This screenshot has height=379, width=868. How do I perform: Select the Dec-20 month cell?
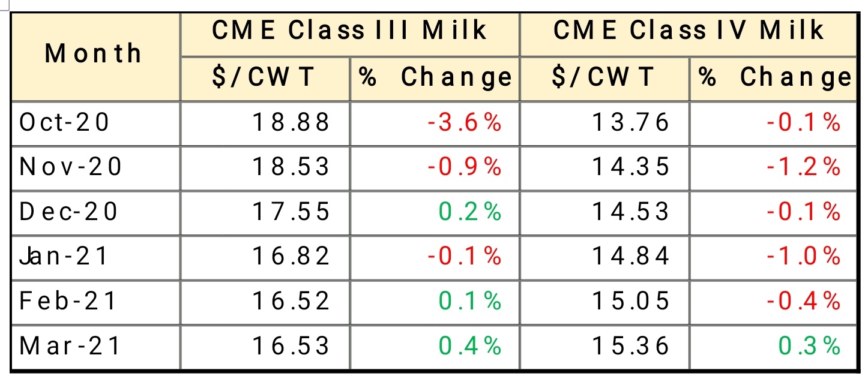pos(69,212)
